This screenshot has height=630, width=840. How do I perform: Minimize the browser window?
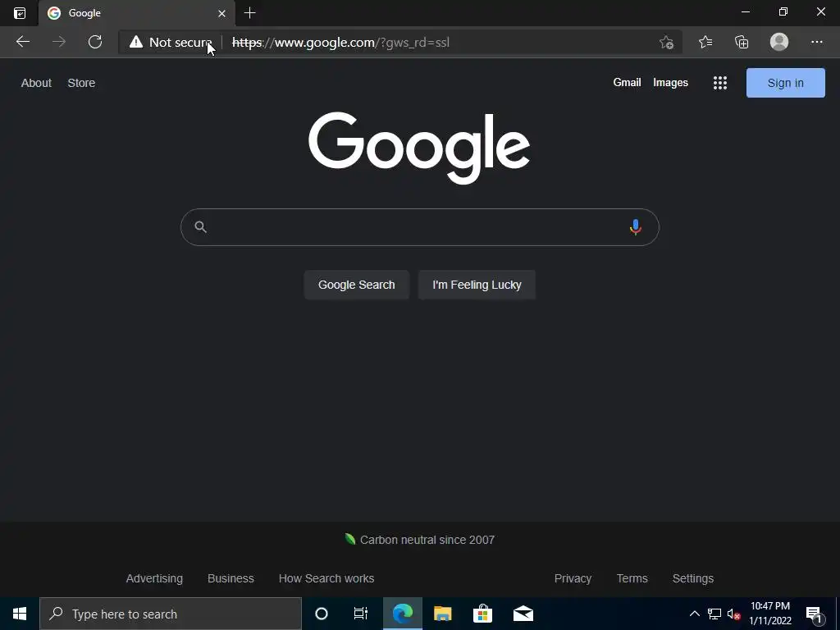point(745,11)
